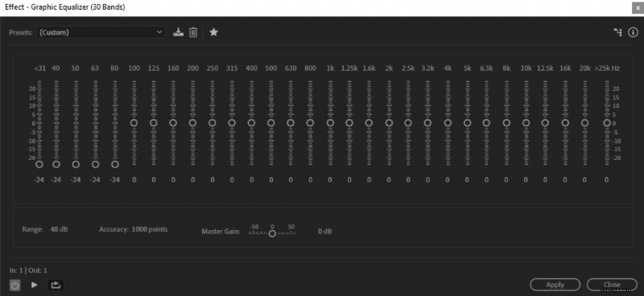Click the 2k Hz band slider knob
Viewport: 644px width, 296px height.
[x=389, y=122]
